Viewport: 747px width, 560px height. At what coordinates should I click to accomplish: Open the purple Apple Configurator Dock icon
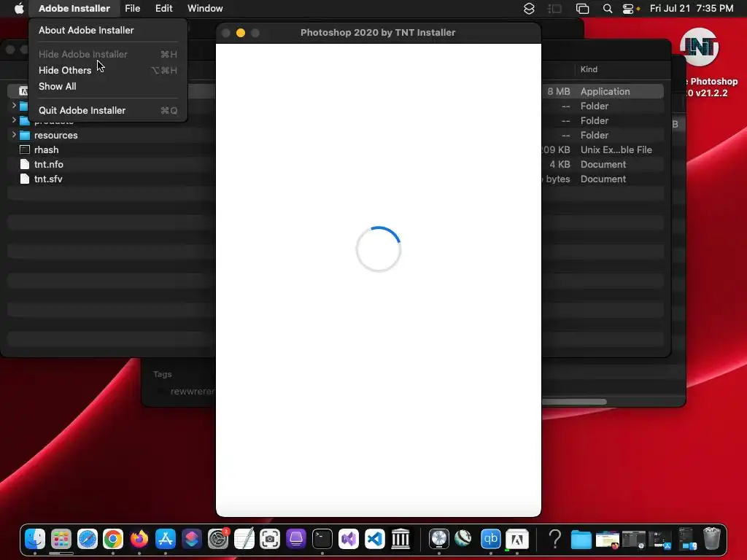(296, 539)
